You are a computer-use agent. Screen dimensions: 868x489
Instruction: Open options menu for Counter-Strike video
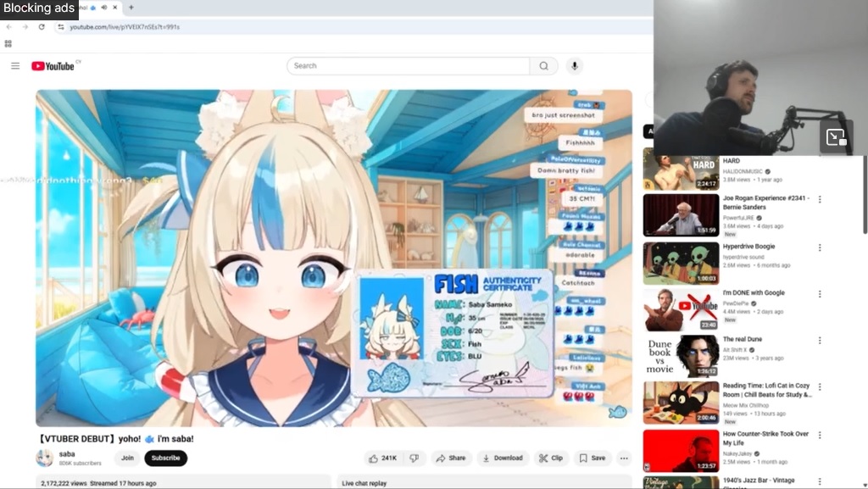pos(820,436)
